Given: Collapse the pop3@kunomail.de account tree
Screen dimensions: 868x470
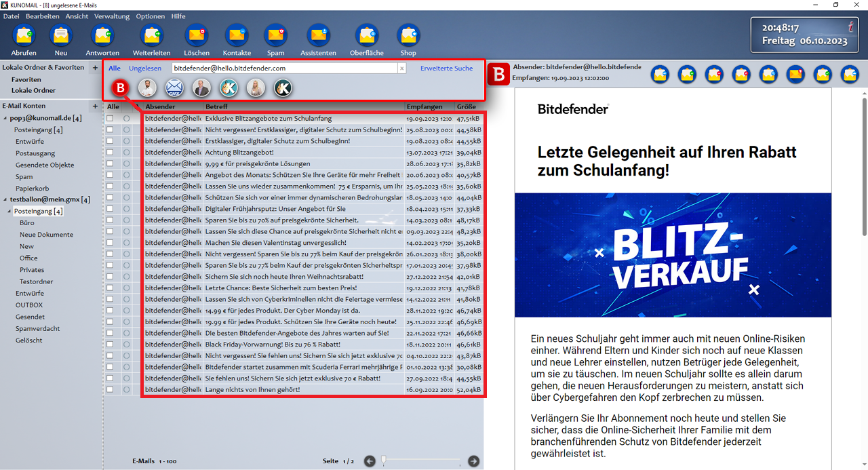Looking at the screenshot, I should (5, 118).
